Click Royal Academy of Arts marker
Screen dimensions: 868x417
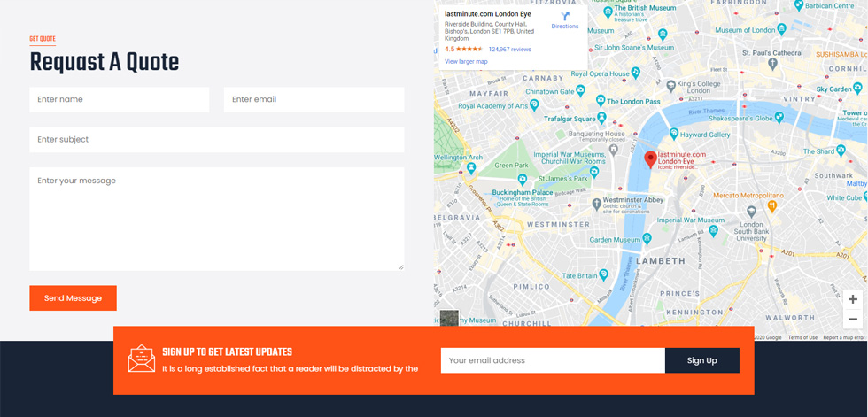pos(533,104)
